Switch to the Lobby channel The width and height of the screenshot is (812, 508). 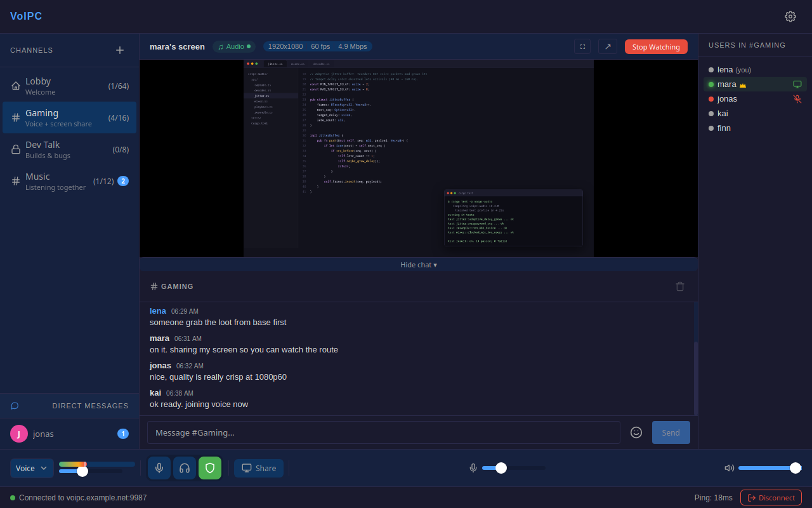pos(70,86)
